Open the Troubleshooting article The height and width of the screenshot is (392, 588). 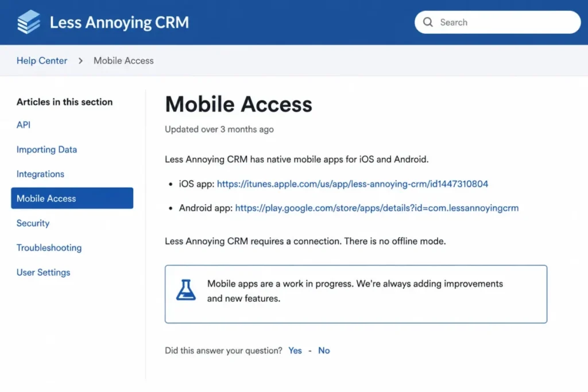[49, 248]
